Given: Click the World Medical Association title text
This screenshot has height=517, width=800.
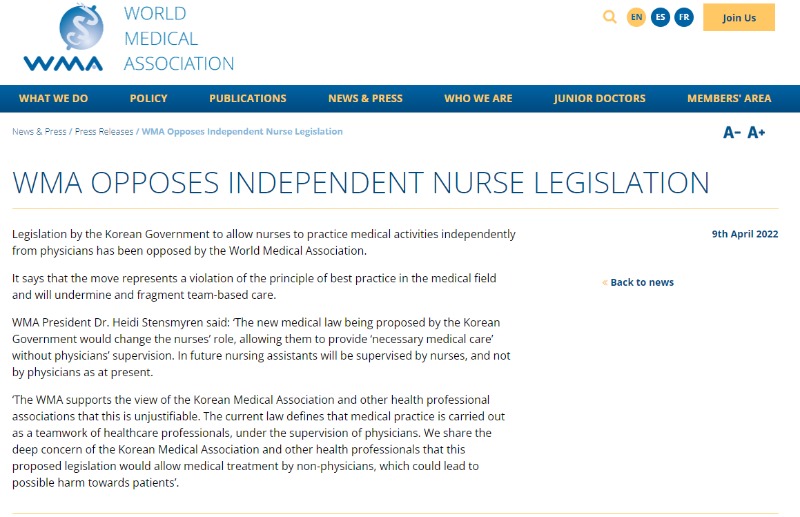Looking at the screenshot, I should [179, 38].
